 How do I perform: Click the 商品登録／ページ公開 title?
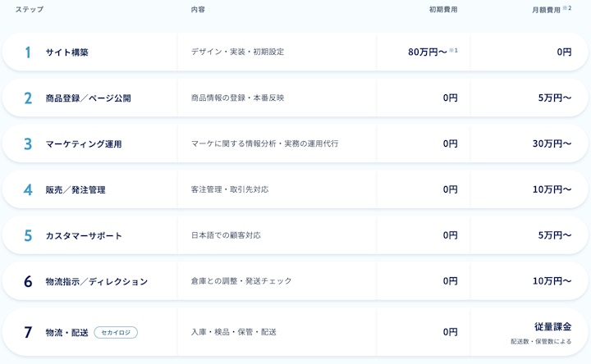point(88,98)
